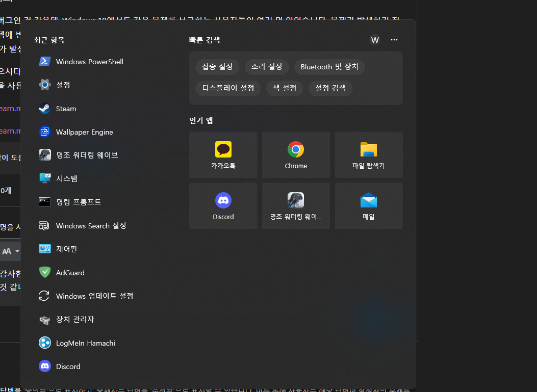Open Windows PowerShell from recent items
537x392 pixels.
(x=81, y=62)
